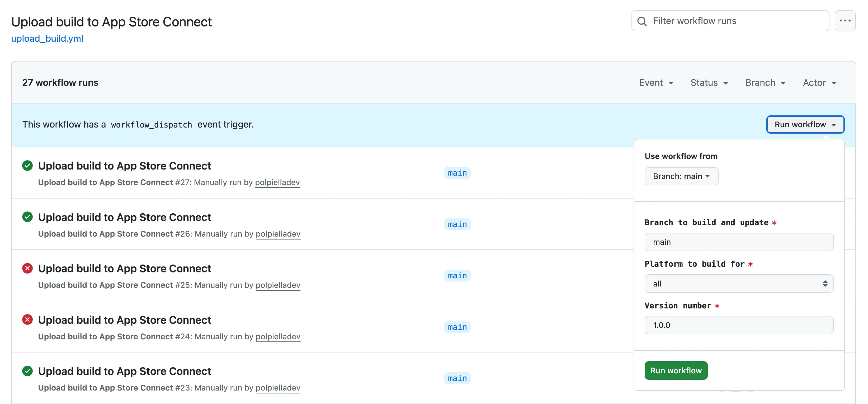The width and height of the screenshot is (868, 404).
Task: Click the success status icon for run #26
Action: click(x=27, y=217)
